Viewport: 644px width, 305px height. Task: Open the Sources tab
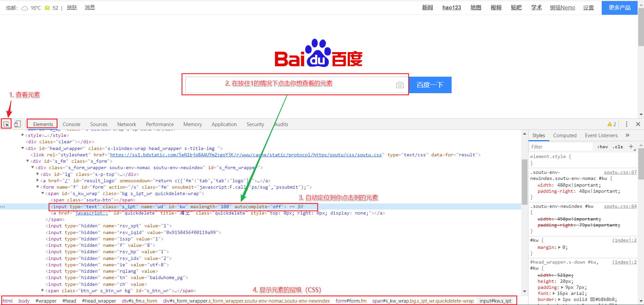pyautogui.click(x=99, y=124)
